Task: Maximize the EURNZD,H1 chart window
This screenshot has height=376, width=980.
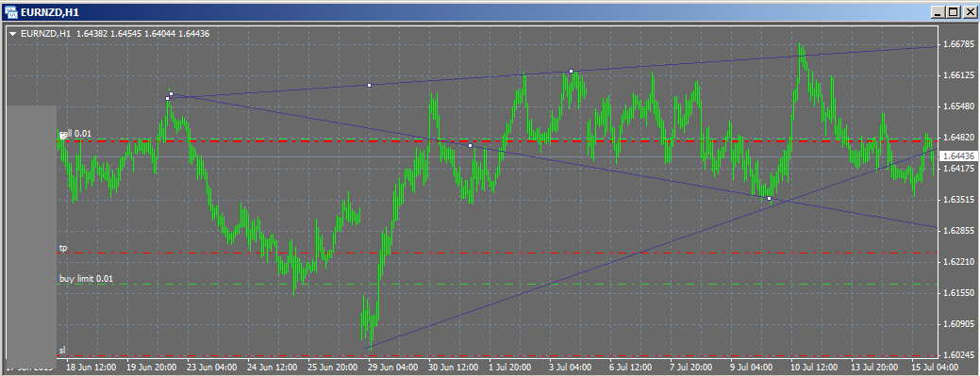Action: tap(954, 11)
